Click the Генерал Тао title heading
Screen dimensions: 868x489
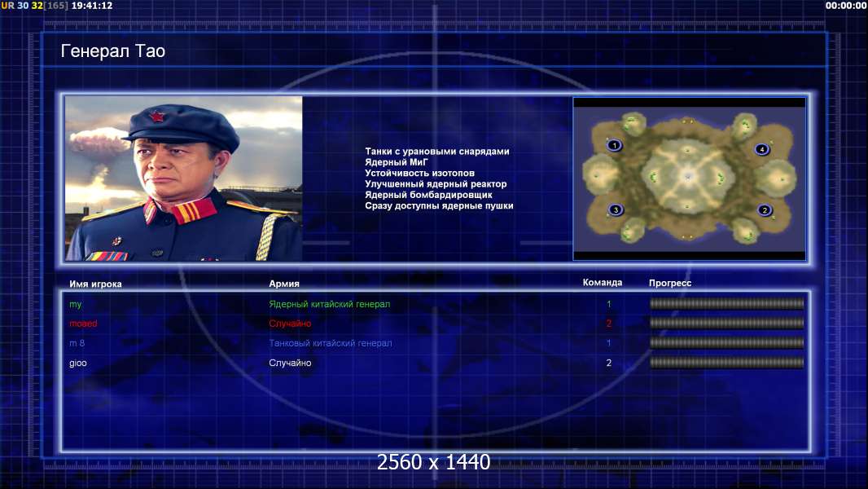113,51
